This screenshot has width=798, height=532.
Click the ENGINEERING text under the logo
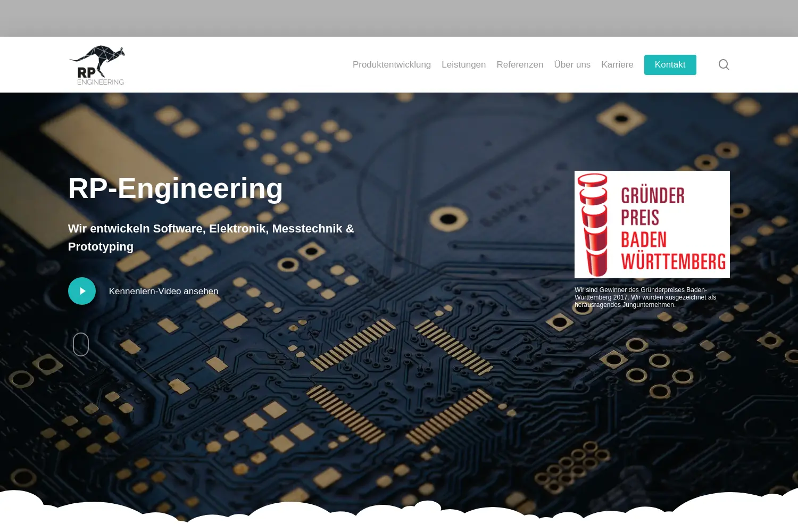pyautogui.click(x=101, y=82)
